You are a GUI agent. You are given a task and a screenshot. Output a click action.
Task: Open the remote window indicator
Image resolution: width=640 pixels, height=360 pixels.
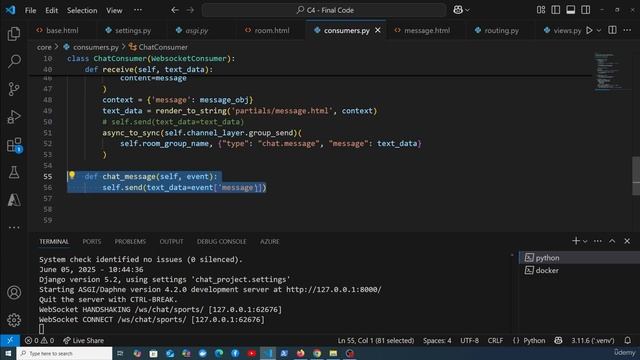[x=10, y=340]
